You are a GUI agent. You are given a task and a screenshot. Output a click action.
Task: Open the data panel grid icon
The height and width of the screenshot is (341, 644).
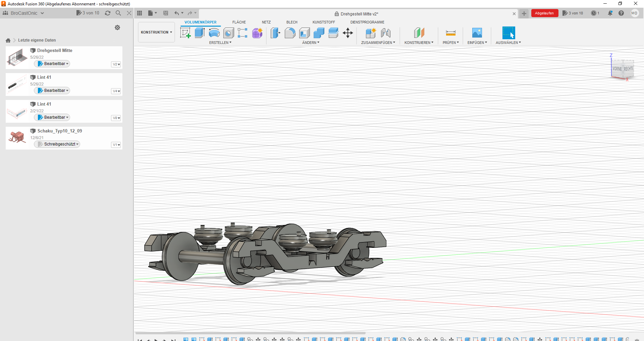(x=140, y=13)
